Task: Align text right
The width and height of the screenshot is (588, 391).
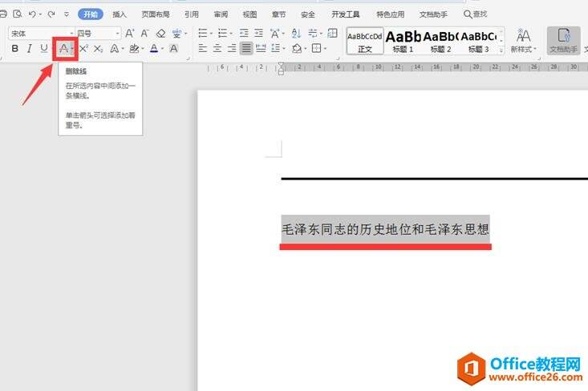Action: 232,48
